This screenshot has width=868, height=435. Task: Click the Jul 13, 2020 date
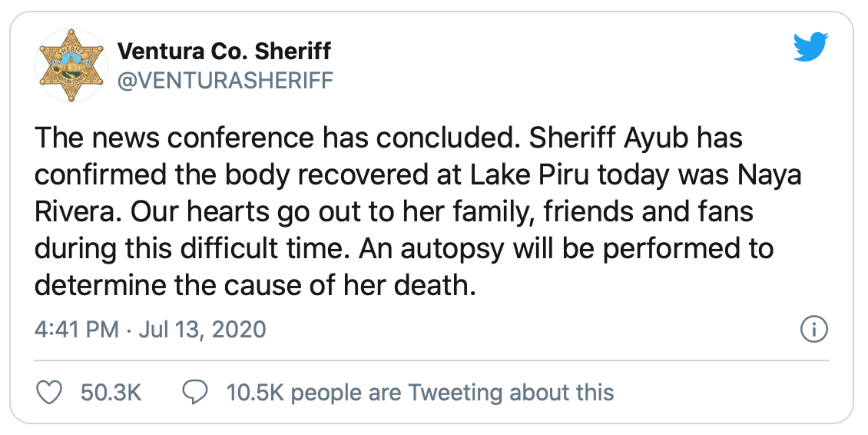pyautogui.click(x=200, y=330)
